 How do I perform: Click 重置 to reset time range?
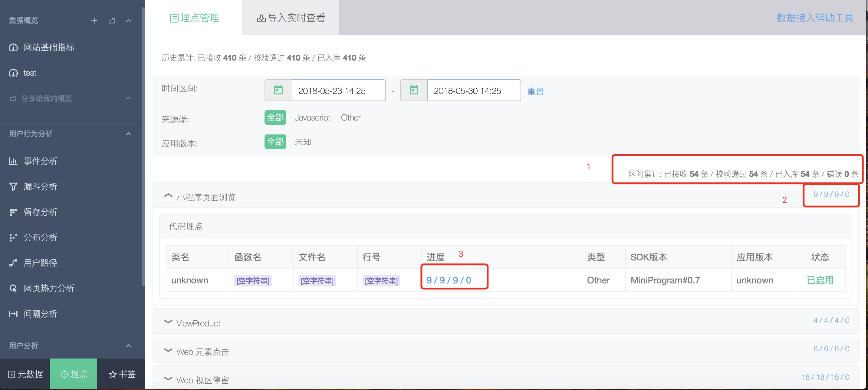click(x=535, y=91)
